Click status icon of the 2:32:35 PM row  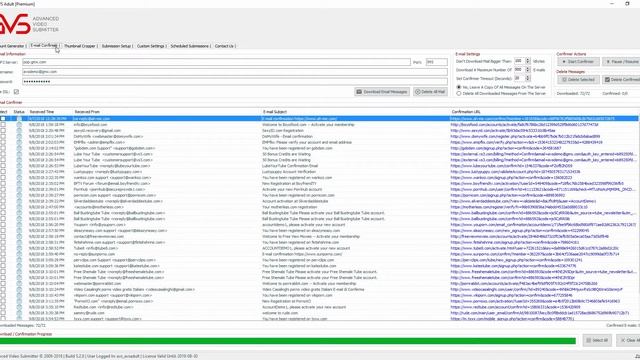[19, 178]
